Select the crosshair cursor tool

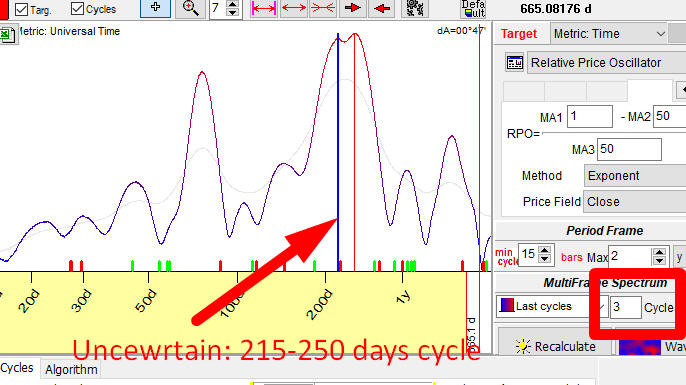(155, 8)
